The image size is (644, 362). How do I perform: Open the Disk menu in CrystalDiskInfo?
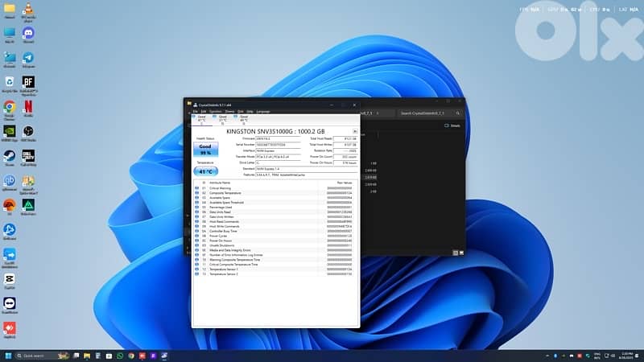[240, 111]
